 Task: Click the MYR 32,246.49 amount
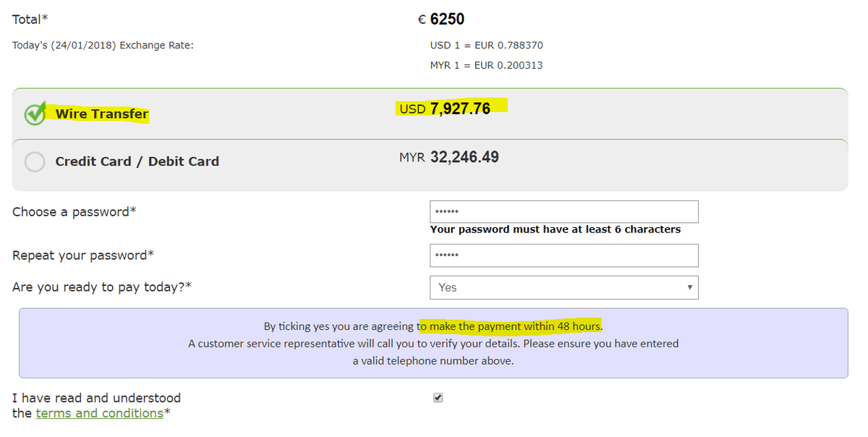coord(448,157)
